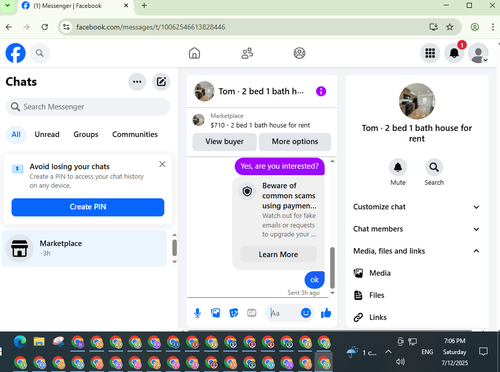Click the Learn More scam warning button
This screenshot has width=500, height=372.
(278, 254)
